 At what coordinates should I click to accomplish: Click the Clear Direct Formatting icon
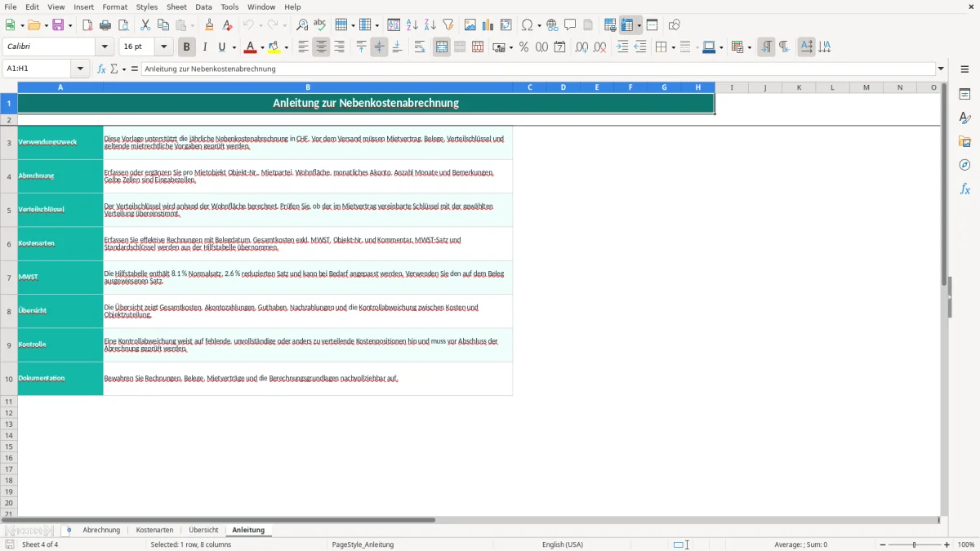point(228,25)
